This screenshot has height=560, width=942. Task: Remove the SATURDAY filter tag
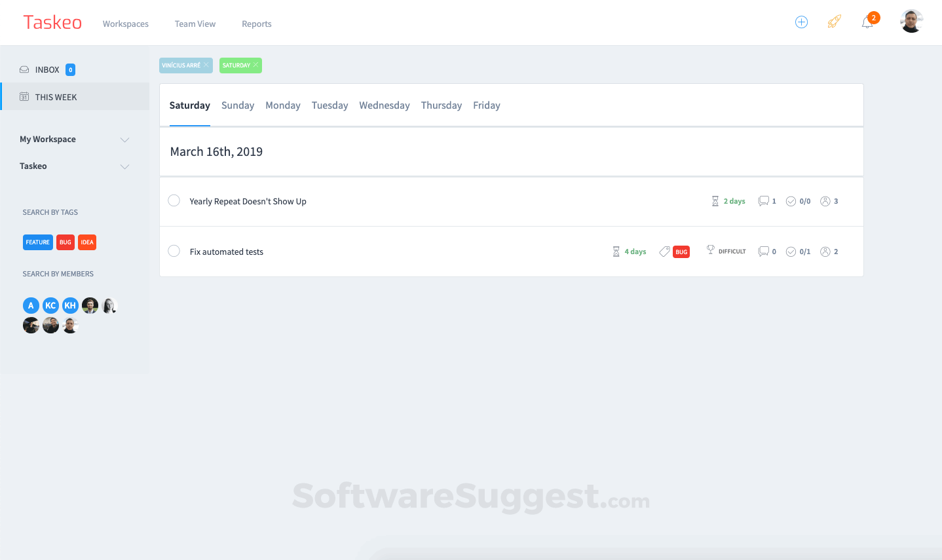click(255, 65)
